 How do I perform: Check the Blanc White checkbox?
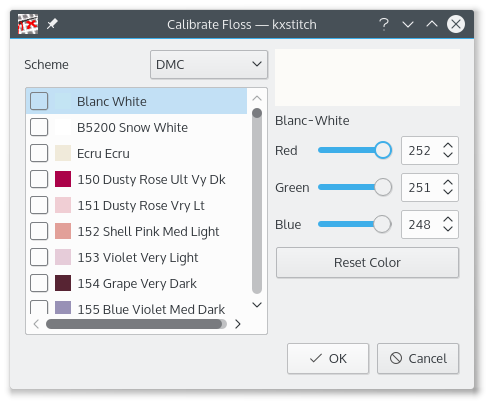point(39,101)
